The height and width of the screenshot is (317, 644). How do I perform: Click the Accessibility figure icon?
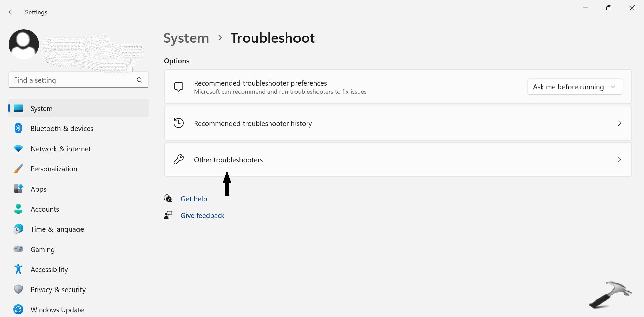[18, 269]
